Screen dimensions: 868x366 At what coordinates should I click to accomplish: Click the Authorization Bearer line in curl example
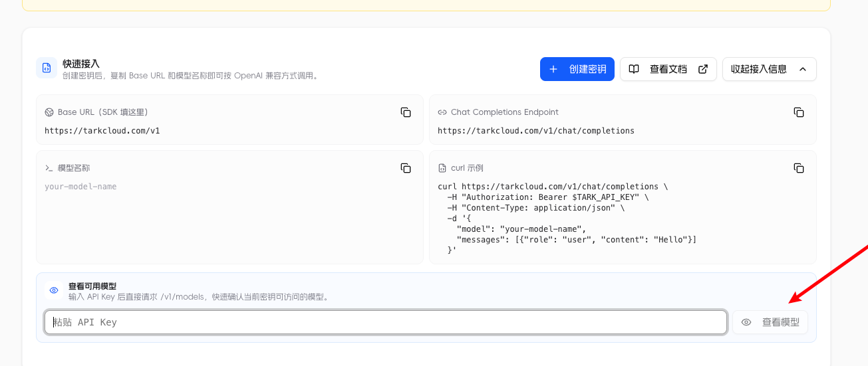(548, 197)
